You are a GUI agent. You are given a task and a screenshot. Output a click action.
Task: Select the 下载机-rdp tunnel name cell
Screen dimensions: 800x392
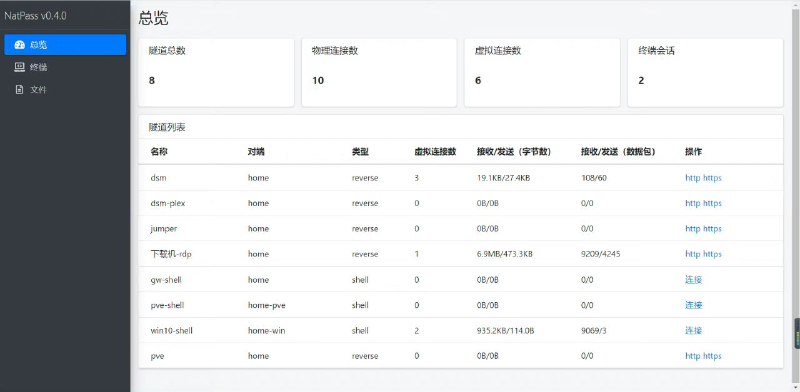point(171,254)
